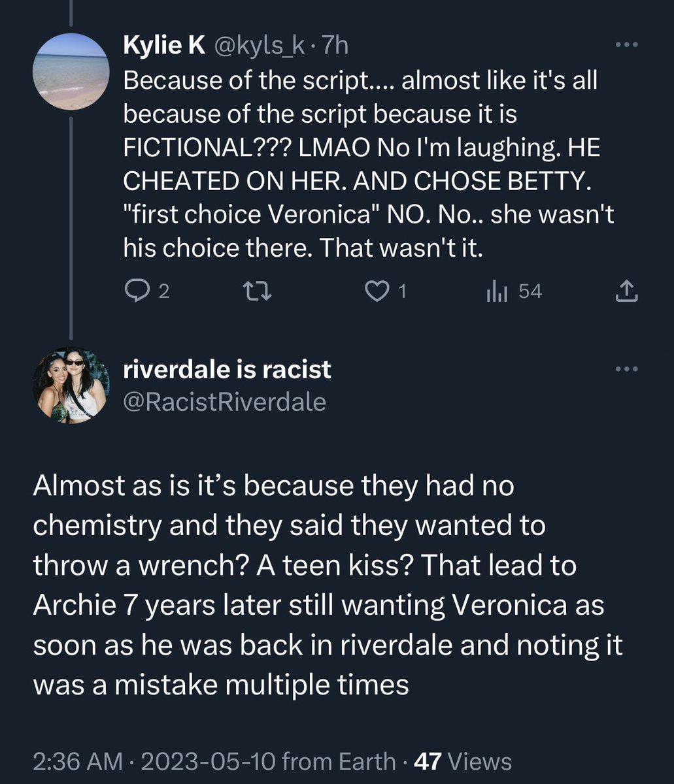Open more options on Kylie K's tweet
The width and height of the screenshot is (674, 784).
pos(627,45)
